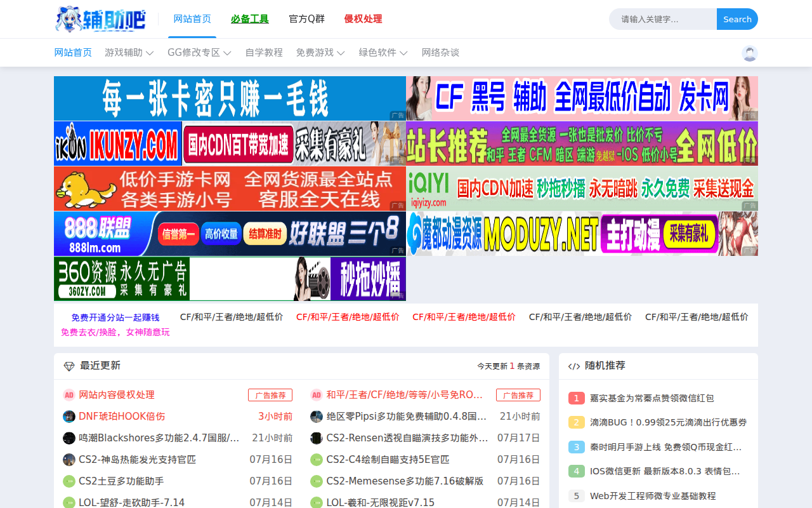
Task: Click the avatar beside 绝区零Pipsi post
Action: (317, 417)
